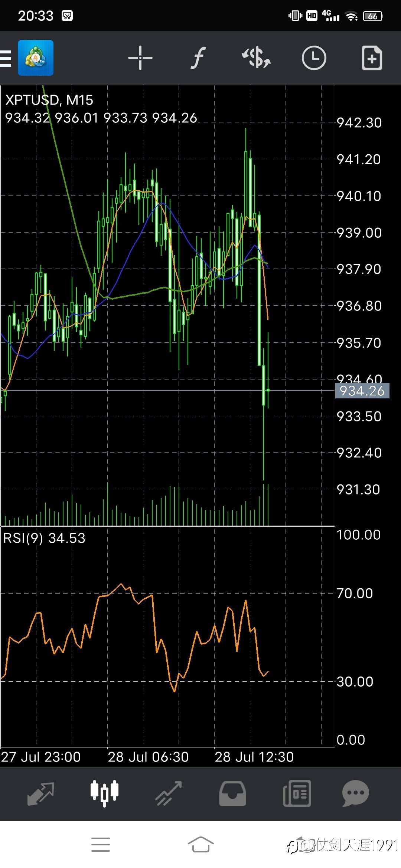Tap the 936.80 price axis label
The height and width of the screenshot is (868, 401).
click(x=359, y=306)
